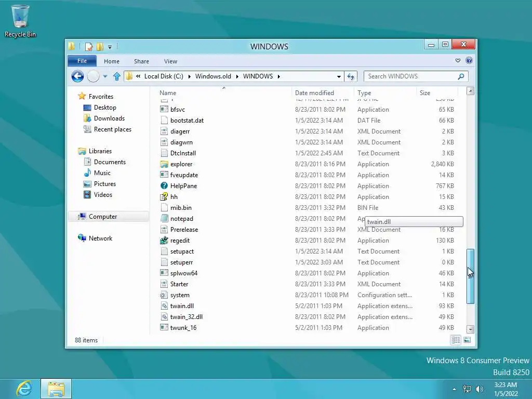This screenshot has width=532, height=399.
Task: Select the mib.bin file
Action: click(181, 208)
